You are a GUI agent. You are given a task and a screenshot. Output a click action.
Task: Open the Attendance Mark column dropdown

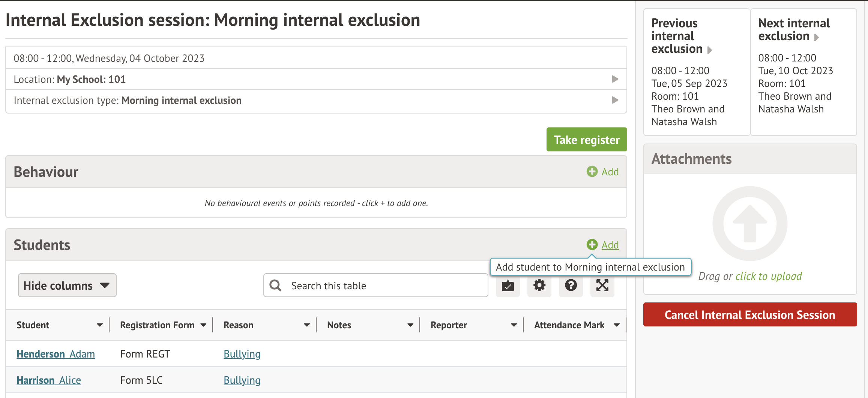click(x=617, y=325)
